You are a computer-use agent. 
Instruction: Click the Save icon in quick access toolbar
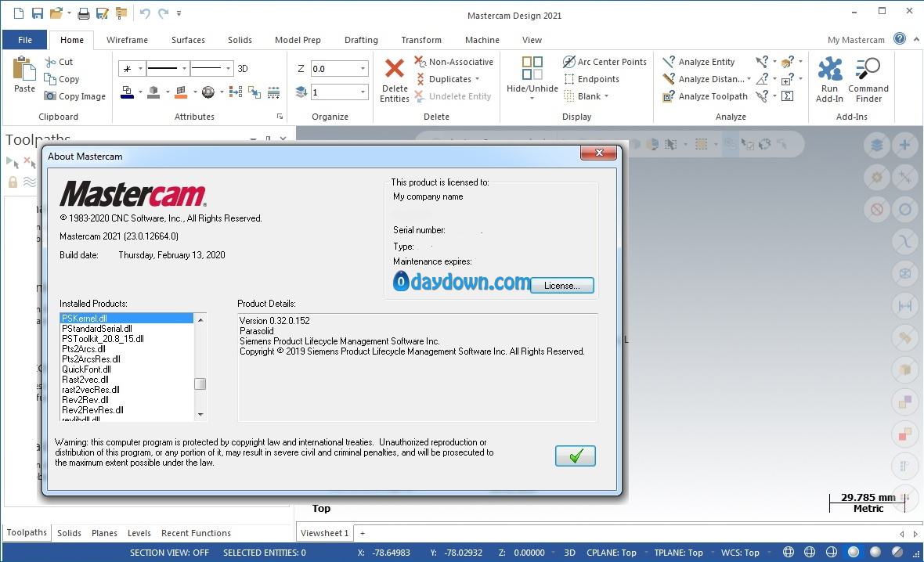coord(37,13)
